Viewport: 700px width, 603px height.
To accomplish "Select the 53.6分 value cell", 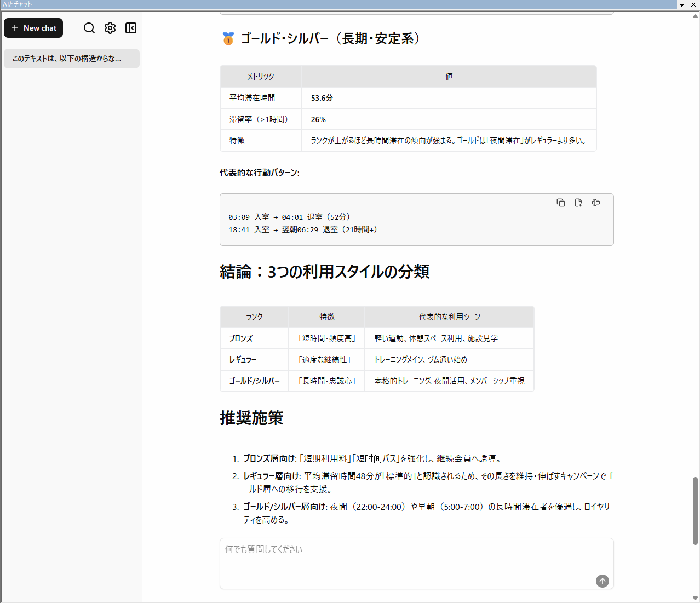I will click(449, 98).
